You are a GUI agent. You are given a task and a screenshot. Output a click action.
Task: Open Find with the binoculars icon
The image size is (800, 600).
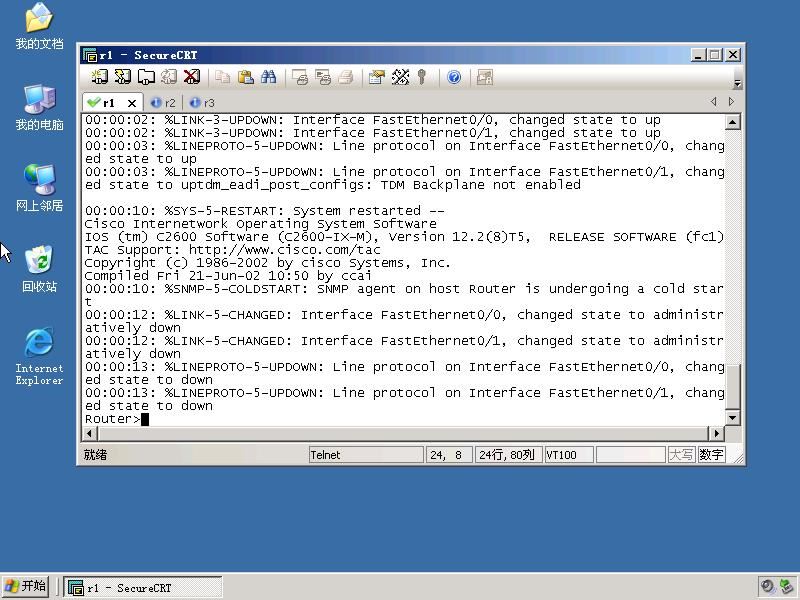[268, 77]
